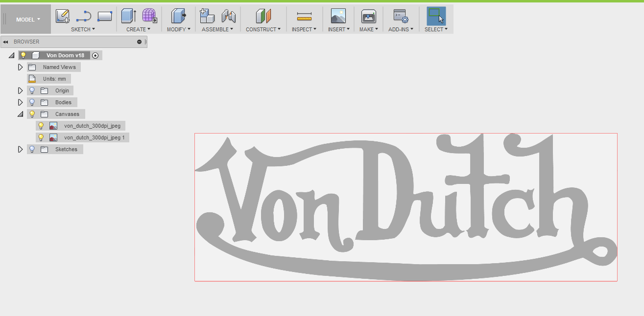Select the Line/Spline sketch tool icon
Viewport: 644px width, 316px height.
point(84,16)
